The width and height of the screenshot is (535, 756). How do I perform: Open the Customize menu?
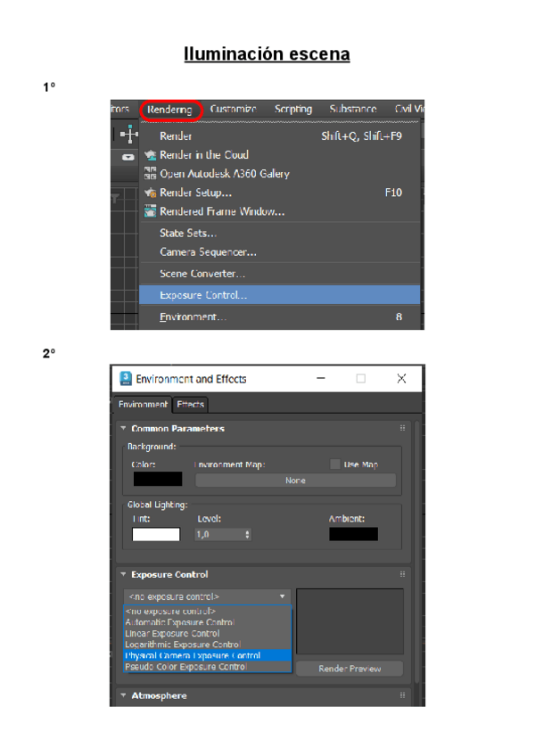233,109
